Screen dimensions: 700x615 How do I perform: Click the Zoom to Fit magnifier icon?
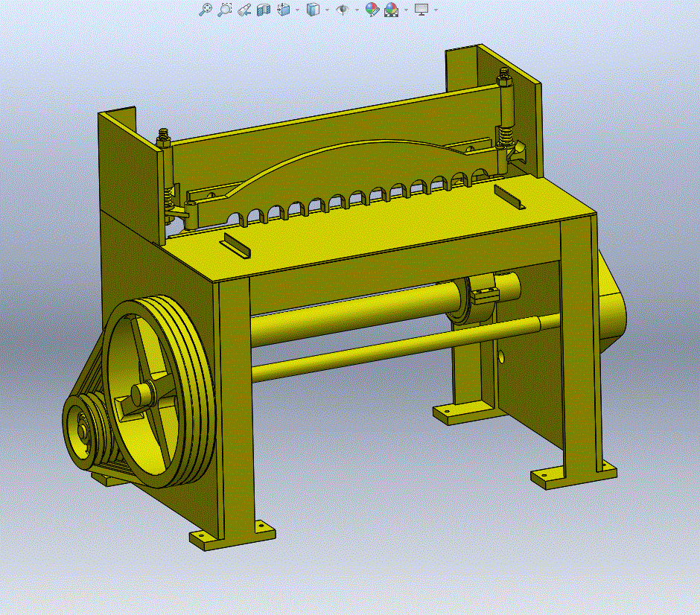(x=205, y=10)
